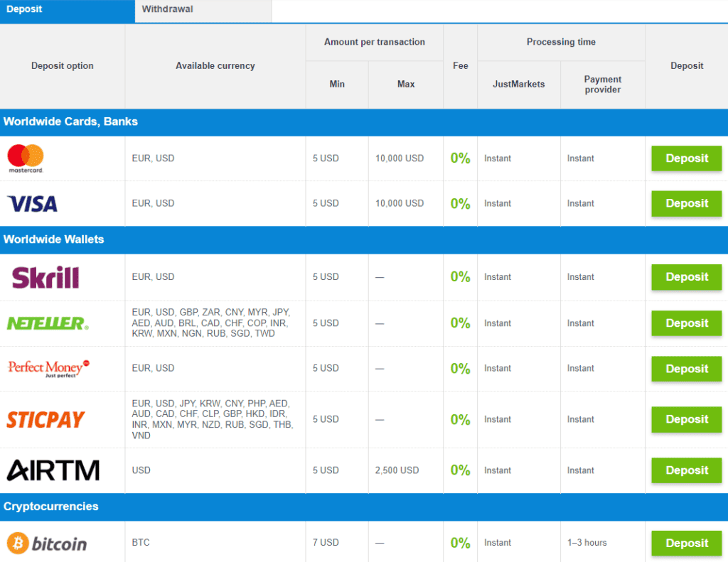The height and width of the screenshot is (562, 728).
Task: Click Deposit button in Perfect Money row
Action: pos(687,369)
